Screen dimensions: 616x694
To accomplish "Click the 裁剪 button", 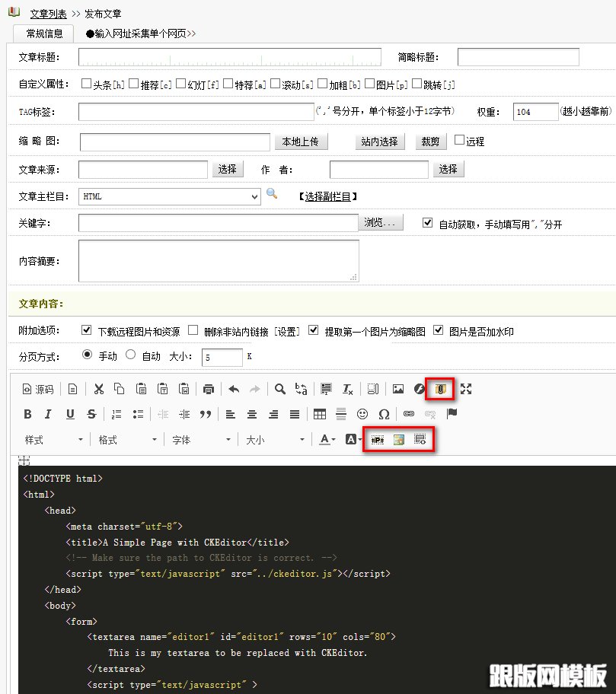I will click(x=431, y=142).
